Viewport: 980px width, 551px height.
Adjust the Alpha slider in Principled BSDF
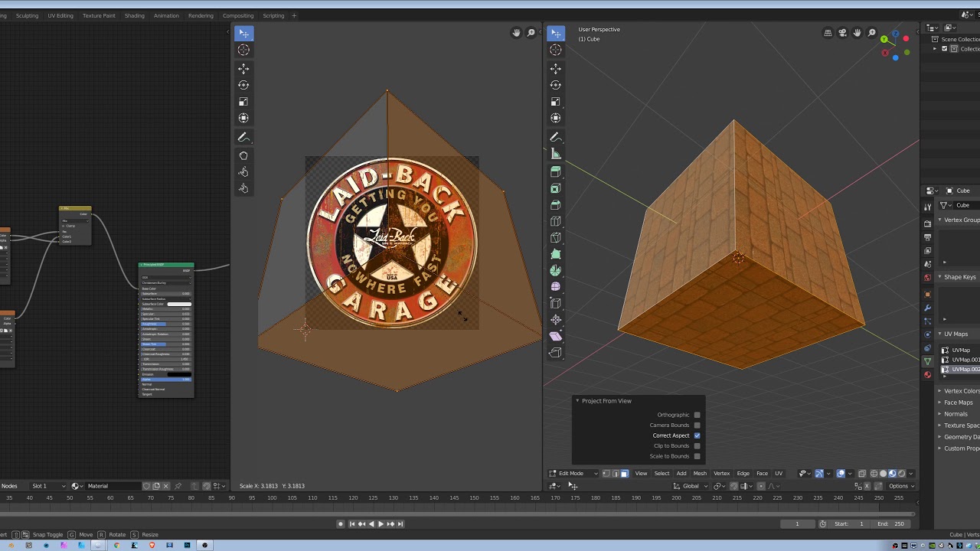coord(166,380)
